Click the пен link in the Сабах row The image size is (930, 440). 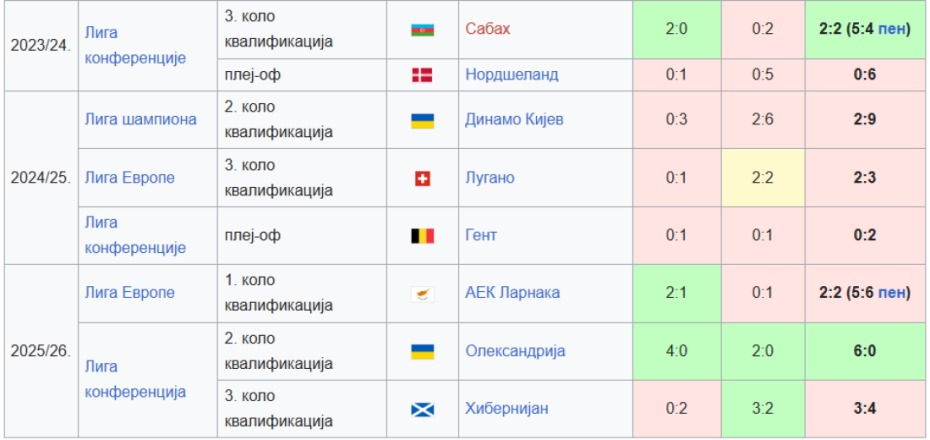[x=893, y=29]
